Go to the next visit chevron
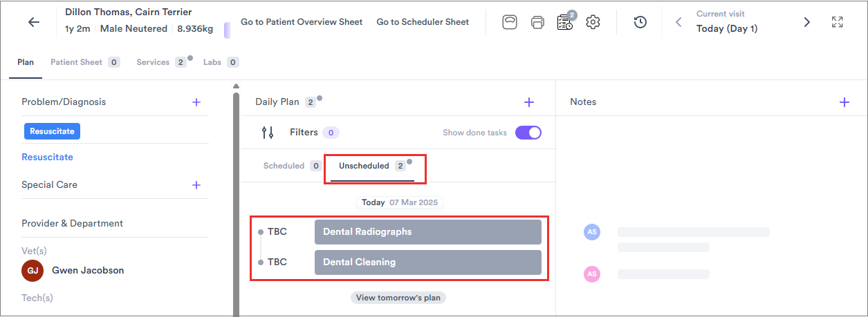The height and width of the screenshot is (317, 868). [806, 22]
